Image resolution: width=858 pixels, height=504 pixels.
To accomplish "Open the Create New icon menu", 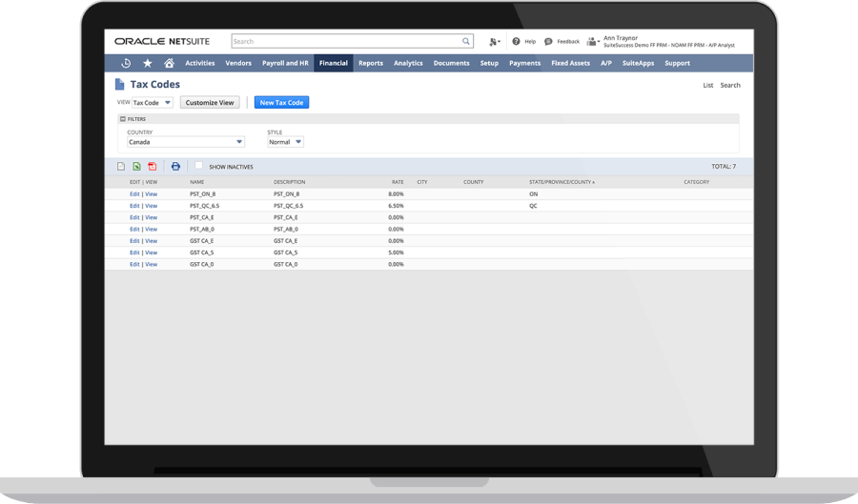I will [494, 42].
